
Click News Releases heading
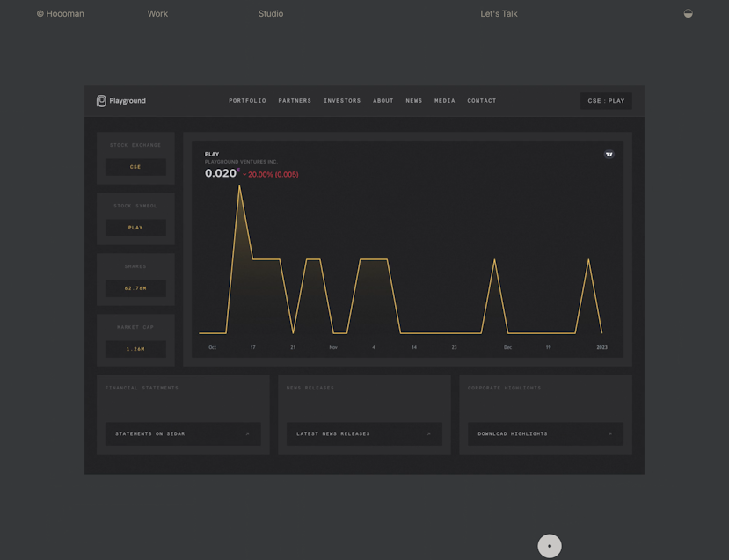tap(310, 388)
